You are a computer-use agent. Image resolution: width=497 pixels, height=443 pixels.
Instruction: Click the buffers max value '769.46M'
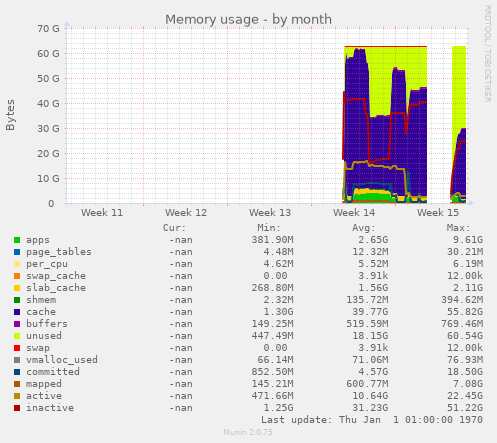462,324
